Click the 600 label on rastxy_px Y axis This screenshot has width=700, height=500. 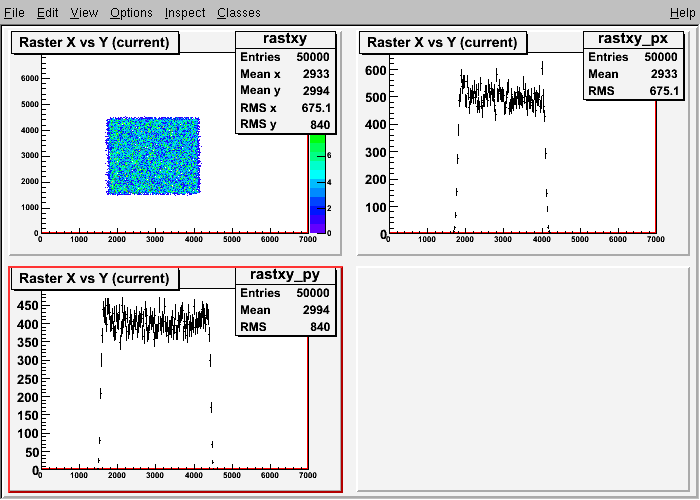pos(375,70)
